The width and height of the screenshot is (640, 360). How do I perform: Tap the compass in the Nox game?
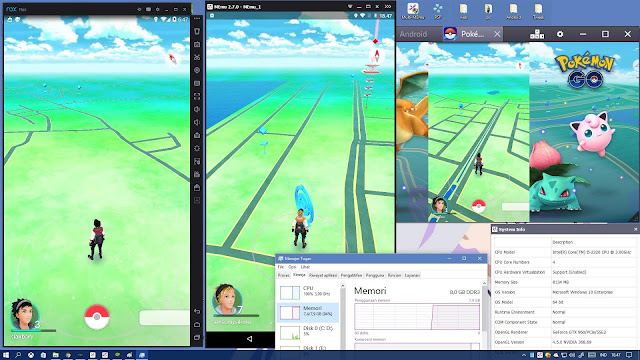173,59
